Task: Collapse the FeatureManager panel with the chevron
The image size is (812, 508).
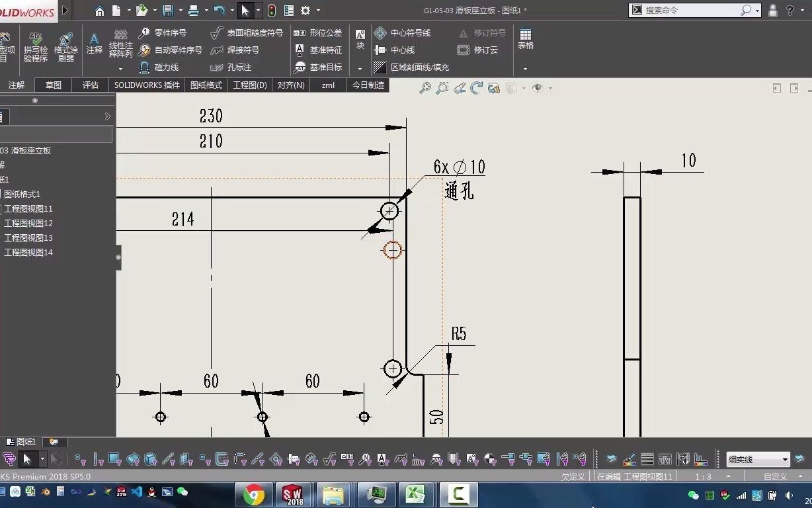Action: pos(106,116)
